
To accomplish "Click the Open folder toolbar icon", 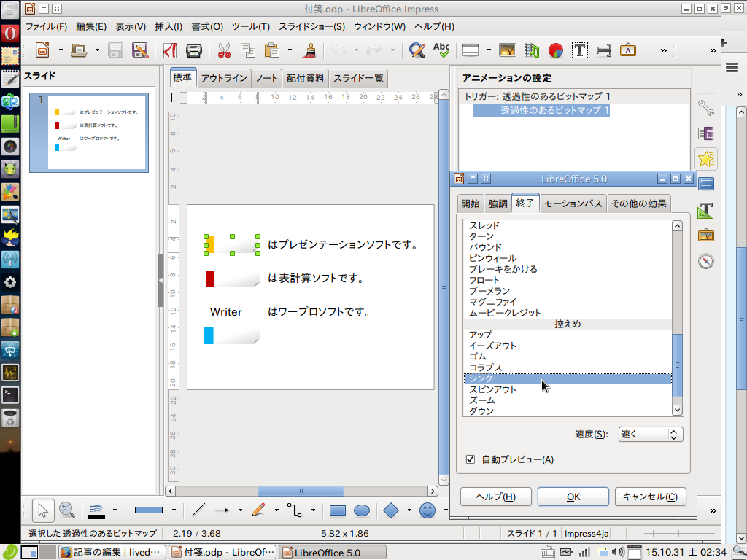I will tap(79, 50).
